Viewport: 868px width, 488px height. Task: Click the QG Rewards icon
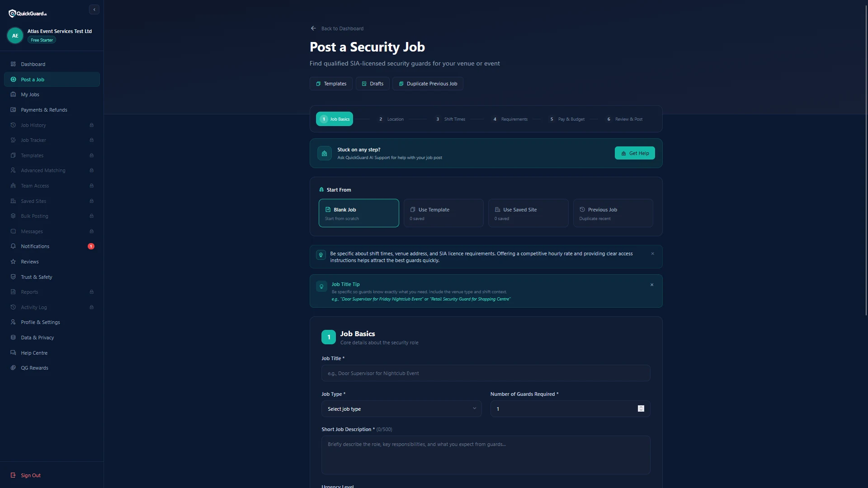(13, 368)
